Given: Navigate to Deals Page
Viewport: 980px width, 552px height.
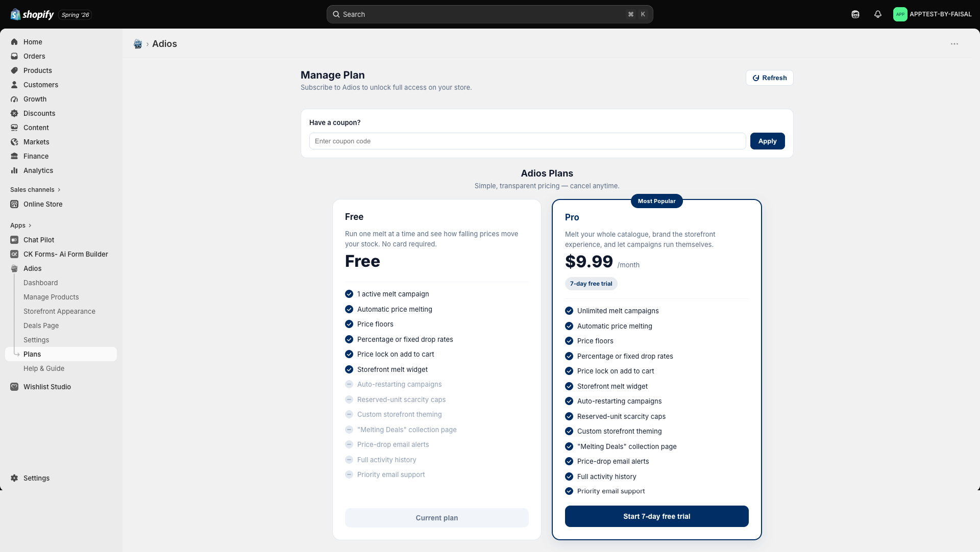Looking at the screenshot, I should click(41, 325).
